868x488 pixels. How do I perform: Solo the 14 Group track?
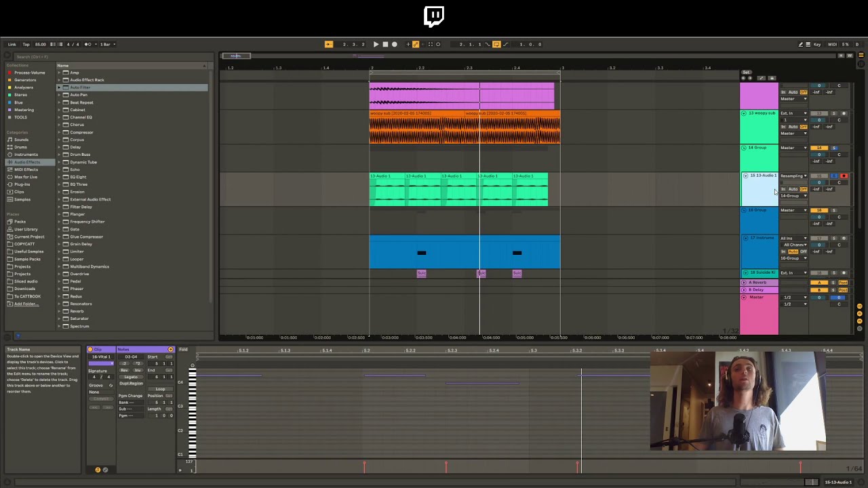click(x=834, y=148)
